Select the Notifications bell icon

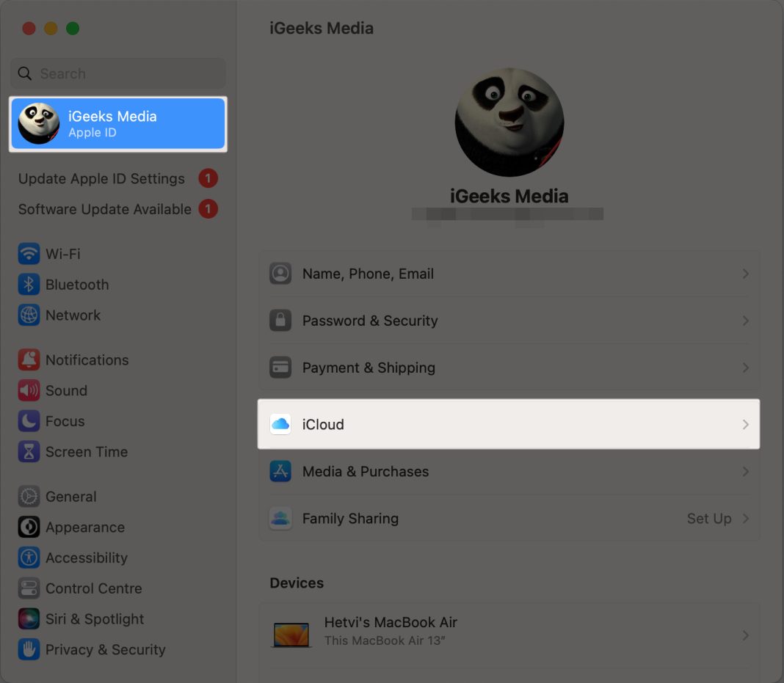point(28,359)
